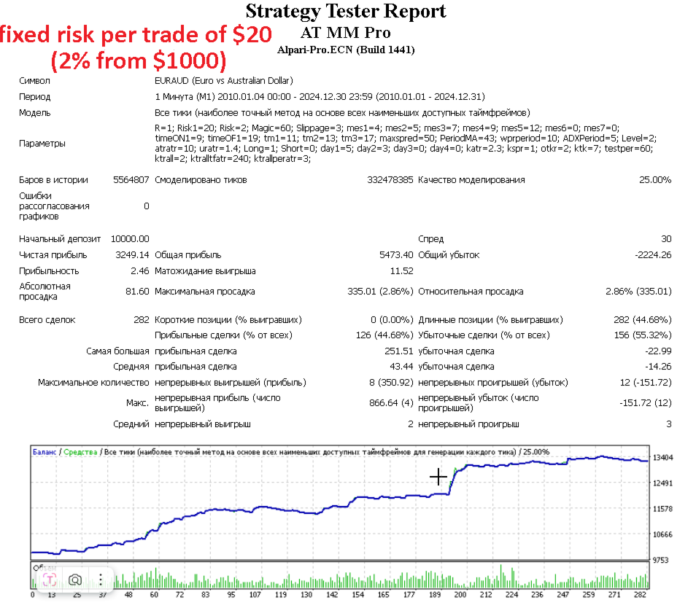Select the 'Максимальное количество' row label
This screenshot has width=696, height=616.
pyautogui.click(x=93, y=383)
